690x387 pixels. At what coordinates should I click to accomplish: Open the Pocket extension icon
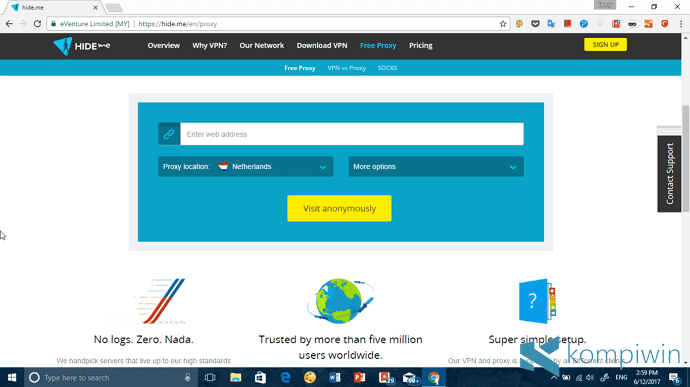535,24
